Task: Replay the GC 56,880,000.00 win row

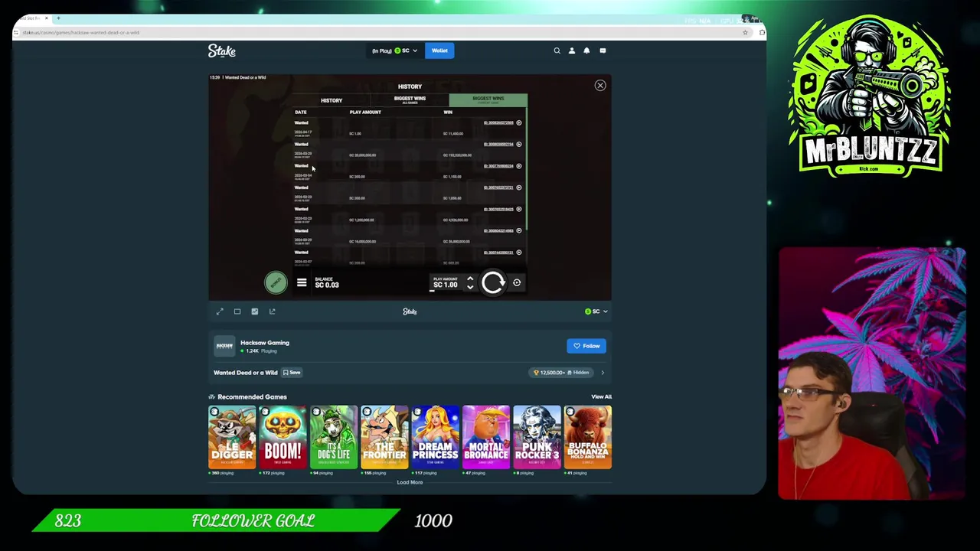Action: [519, 230]
